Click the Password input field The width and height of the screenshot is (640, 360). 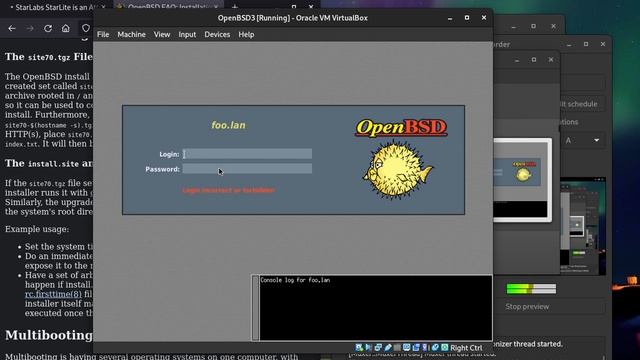[247, 169]
